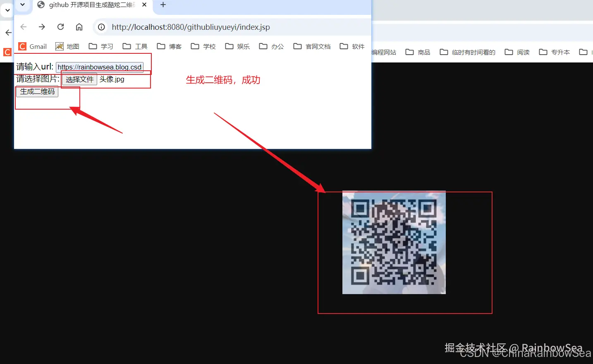
Task: Open the 工具 bookmarks folder
Action: [135, 46]
